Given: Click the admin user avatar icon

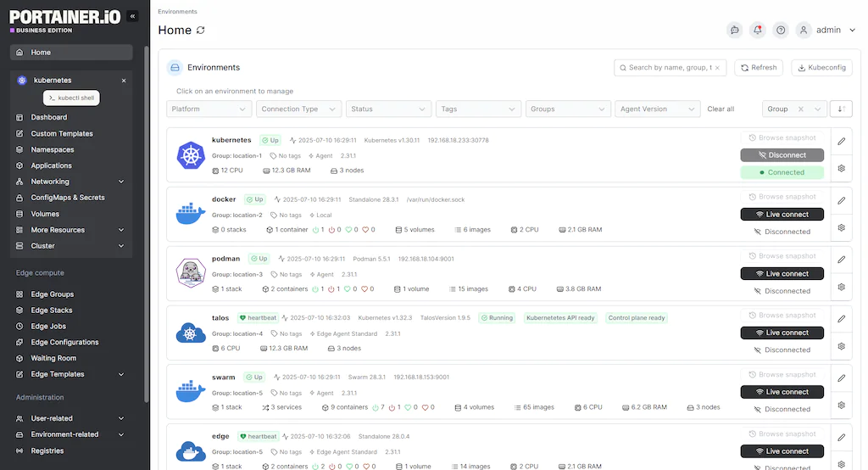Looking at the screenshot, I should click(x=804, y=30).
